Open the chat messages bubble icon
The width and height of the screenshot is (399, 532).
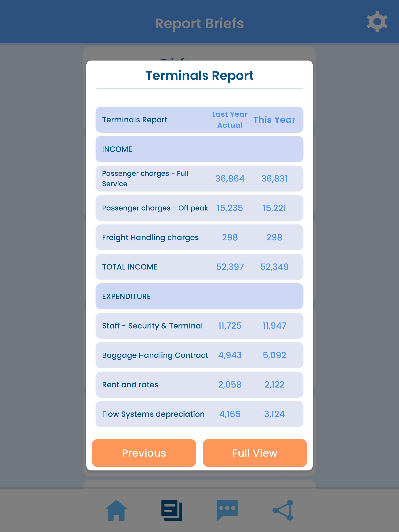[x=227, y=510]
